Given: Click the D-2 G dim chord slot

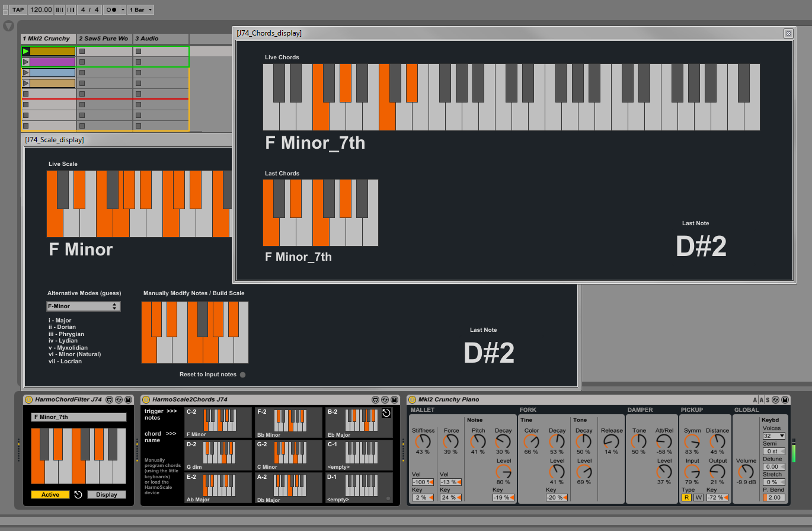Looking at the screenshot, I should click(x=218, y=455).
